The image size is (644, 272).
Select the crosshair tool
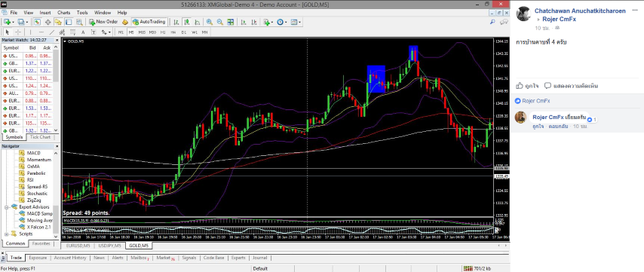[18, 32]
